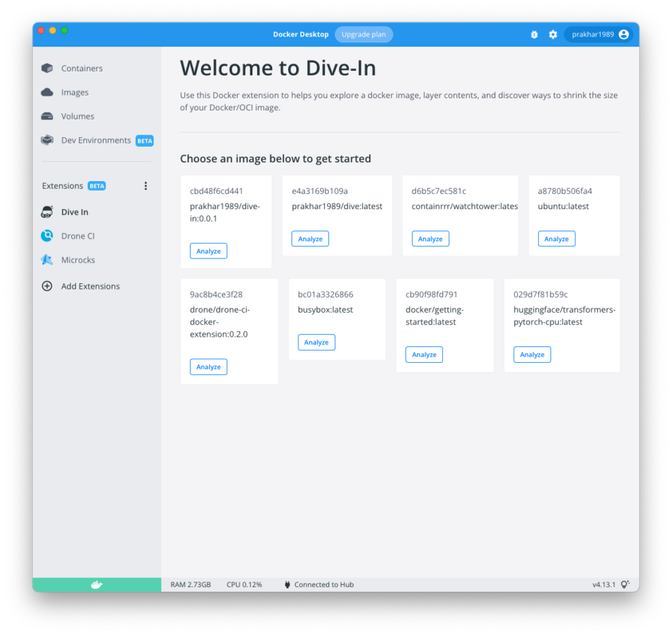The image size is (672, 635).
Task: Click the version update indicator icon
Action: click(x=625, y=584)
